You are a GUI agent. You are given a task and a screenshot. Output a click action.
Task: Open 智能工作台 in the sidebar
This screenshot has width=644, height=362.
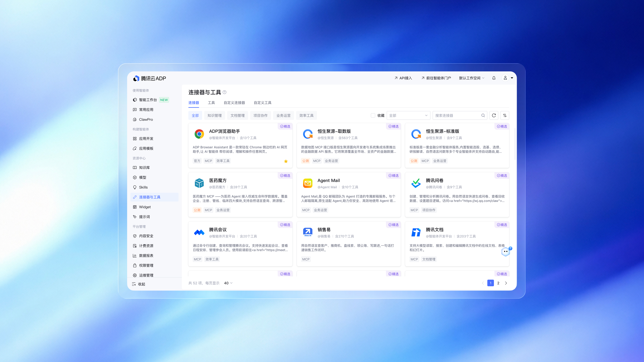[154, 100]
